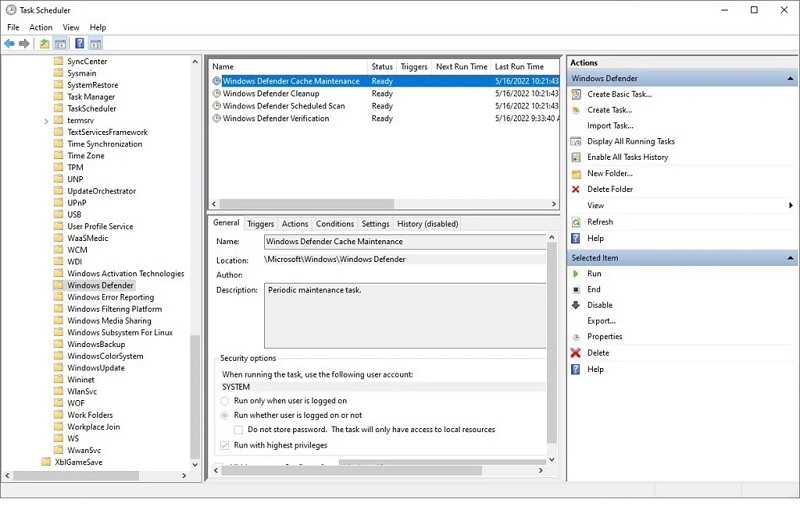Click the Create Basic Task icon
The image size is (800, 510).
[x=576, y=94]
